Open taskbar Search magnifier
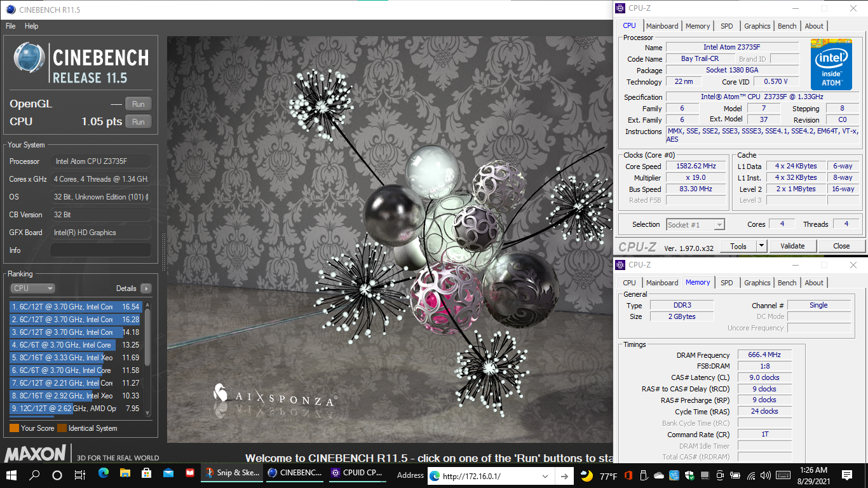The image size is (868, 488). click(34, 475)
